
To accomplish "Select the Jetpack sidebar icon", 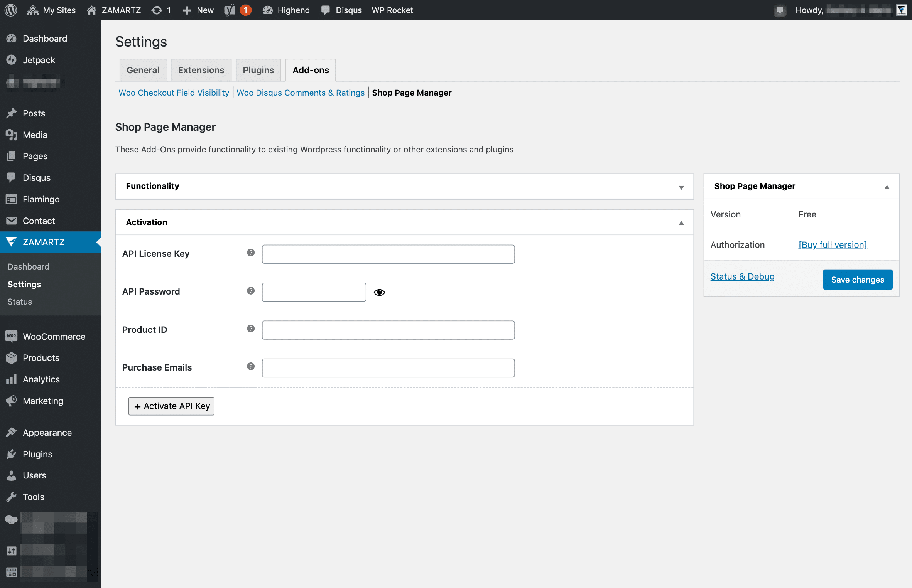I will 12,60.
